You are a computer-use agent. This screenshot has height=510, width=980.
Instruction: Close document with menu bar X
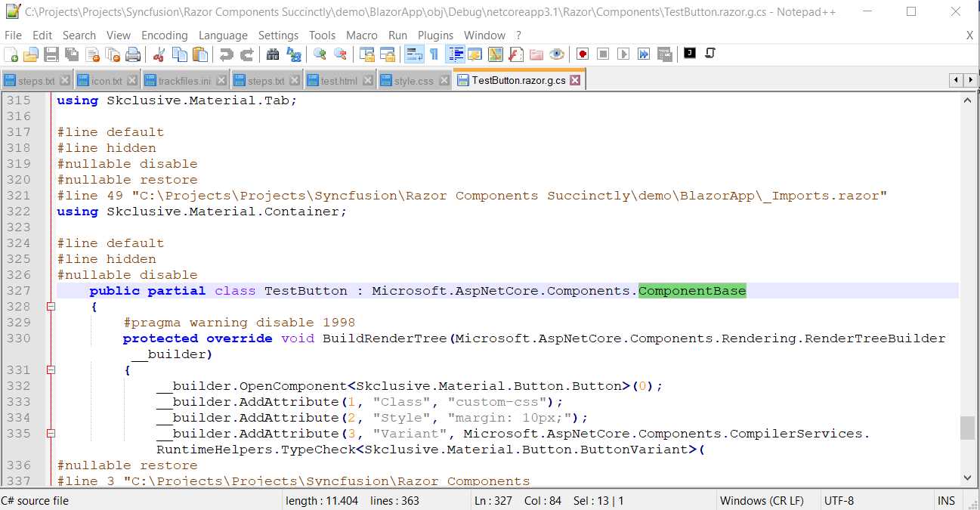[x=969, y=36]
